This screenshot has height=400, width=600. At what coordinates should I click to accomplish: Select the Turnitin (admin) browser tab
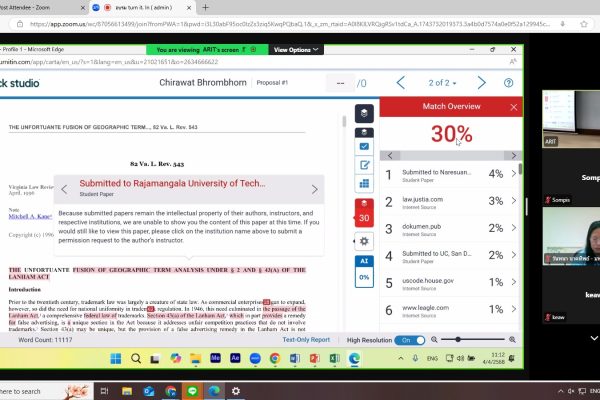[142, 7]
